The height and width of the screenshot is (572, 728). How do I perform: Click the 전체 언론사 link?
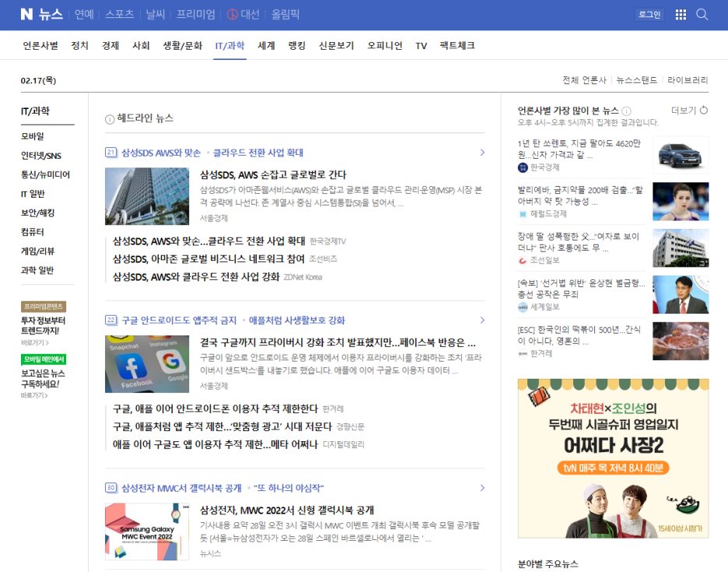click(585, 80)
